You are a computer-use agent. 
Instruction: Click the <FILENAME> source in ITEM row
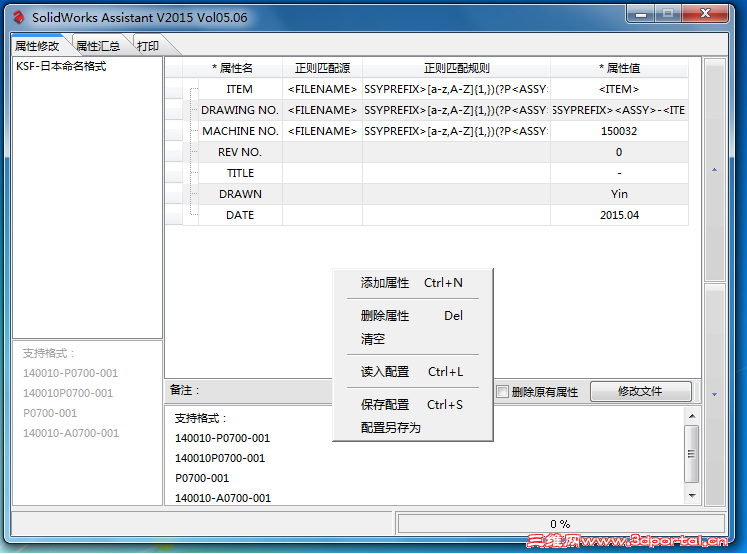tap(323, 89)
